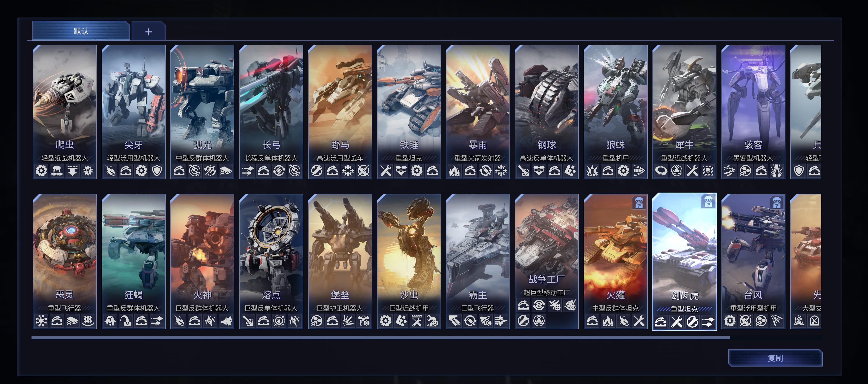Click the 复制 button

[775, 358]
